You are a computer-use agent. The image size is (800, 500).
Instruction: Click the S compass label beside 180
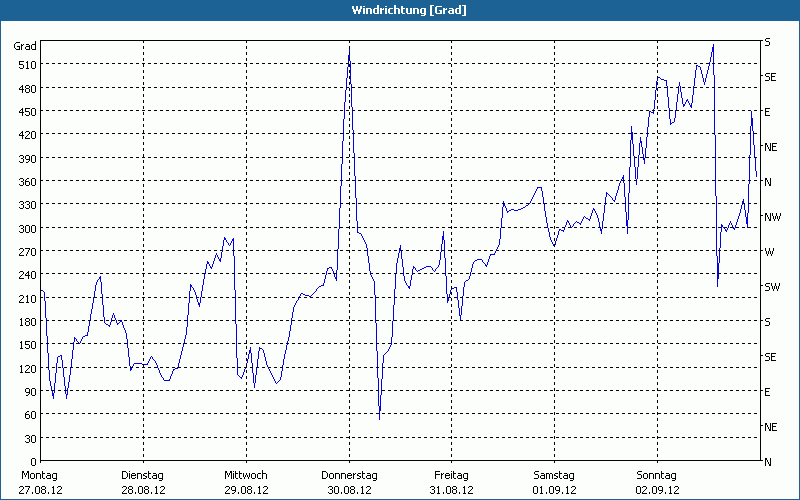pos(767,322)
